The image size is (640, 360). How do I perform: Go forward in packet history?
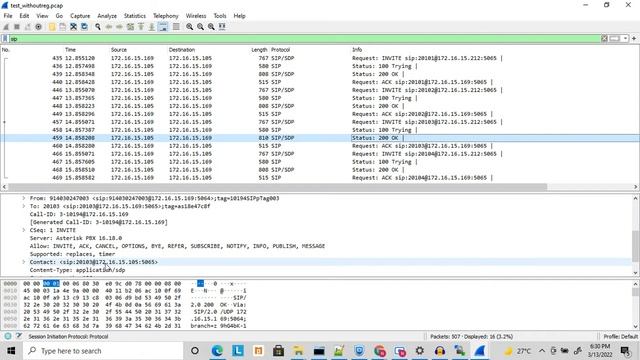click(x=119, y=27)
